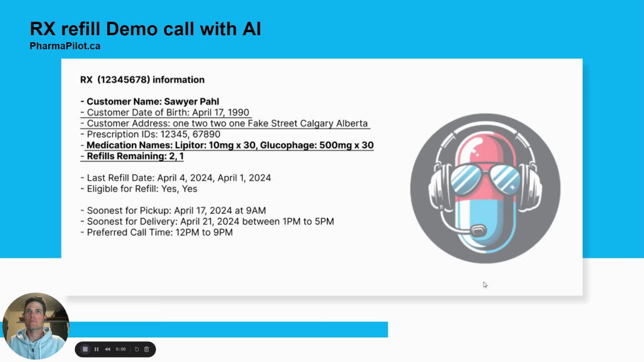
Task: Click the presenter webcam bubble
Action: pos(35,326)
